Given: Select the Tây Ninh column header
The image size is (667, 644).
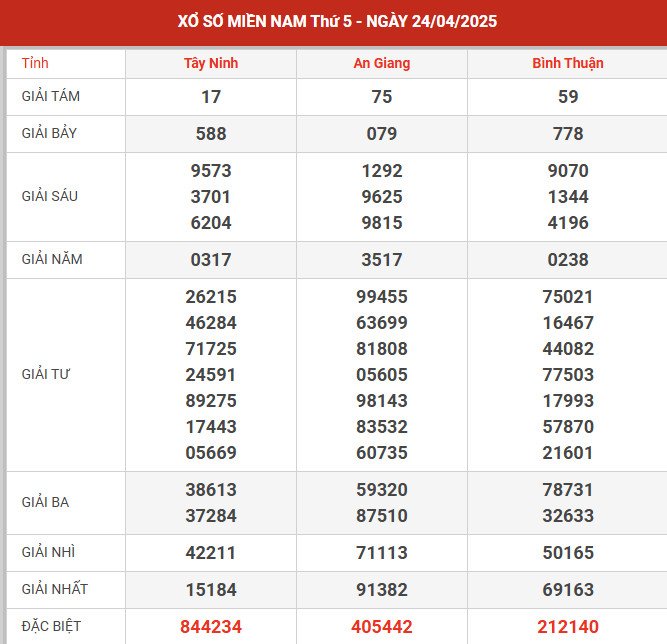Looking at the screenshot, I should coord(211,63).
